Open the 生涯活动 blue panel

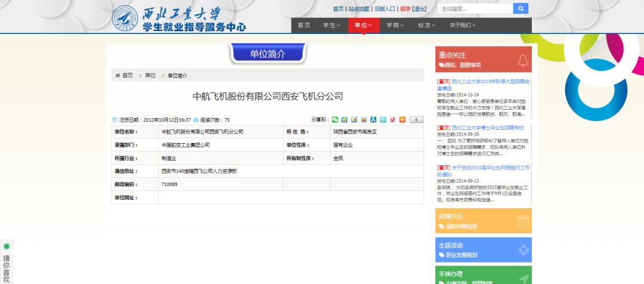coord(484,250)
